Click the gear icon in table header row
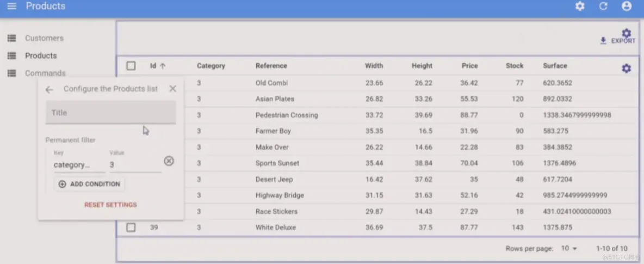This screenshot has height=264, width=644. tap(627, 69)
